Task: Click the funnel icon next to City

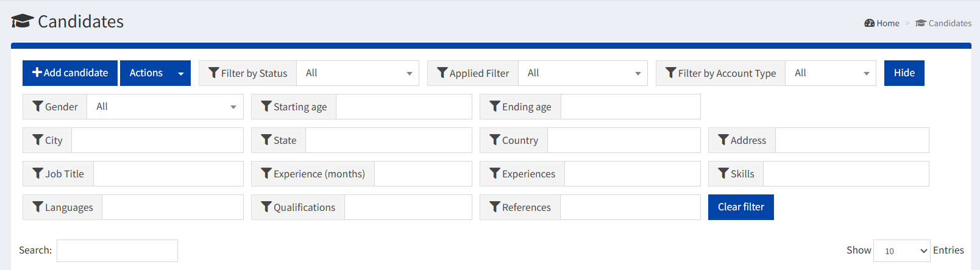Action: click(x=38, y=140)
